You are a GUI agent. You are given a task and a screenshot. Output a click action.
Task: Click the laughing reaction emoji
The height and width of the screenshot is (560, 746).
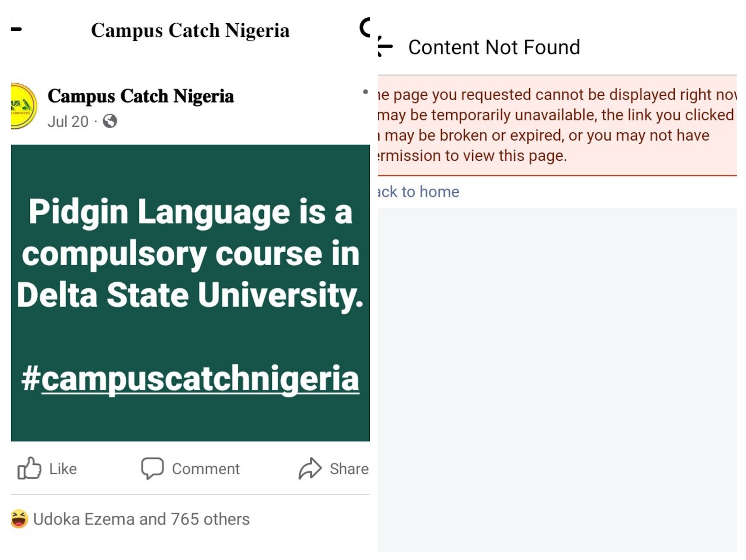[19, 519]
